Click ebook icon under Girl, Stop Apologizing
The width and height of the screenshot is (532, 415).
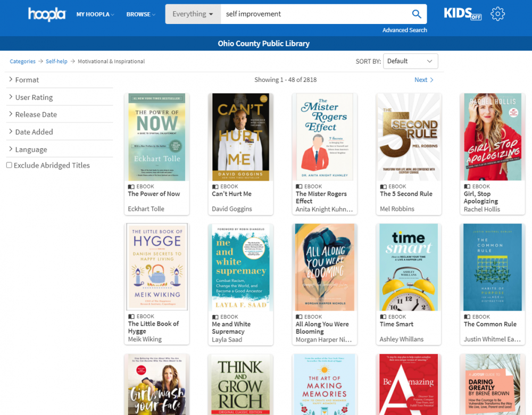pyautogui.click(x=467, y=187)
